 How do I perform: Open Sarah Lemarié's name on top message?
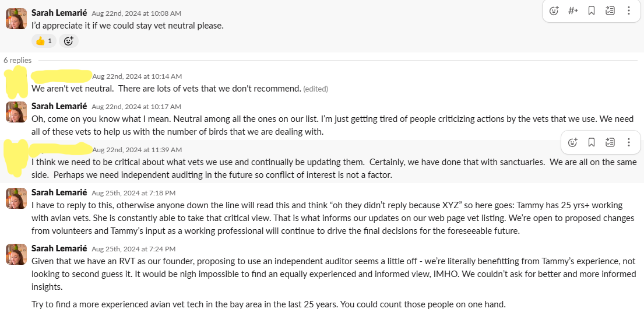[x=59, y=12]
